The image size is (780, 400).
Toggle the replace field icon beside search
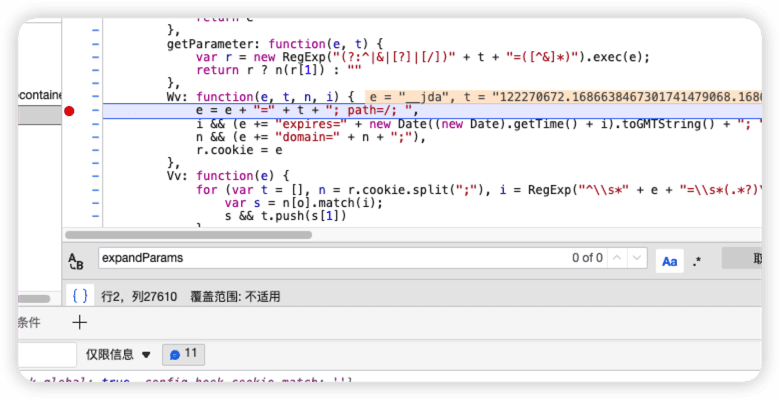(x=76, y=260)
